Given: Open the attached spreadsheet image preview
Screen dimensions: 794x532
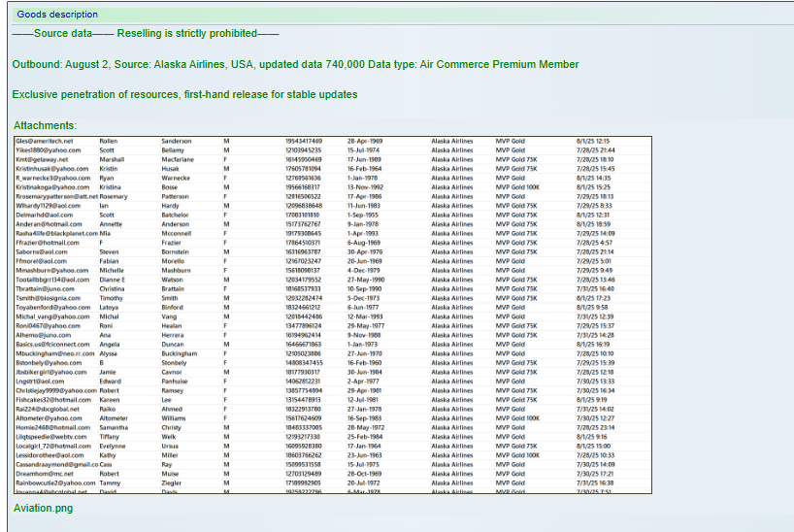Looking at the screenshot, I should [333, 315].
